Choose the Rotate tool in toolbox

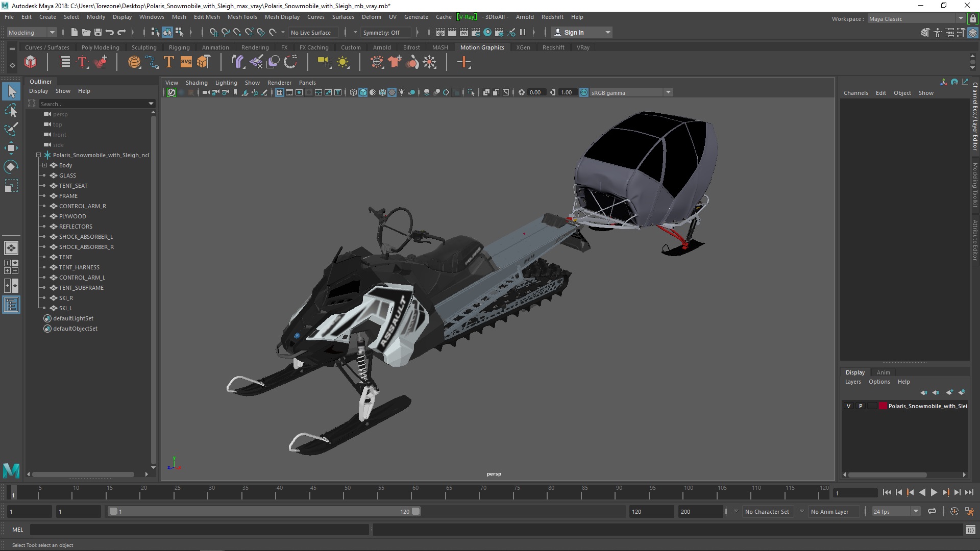(11, 167)
